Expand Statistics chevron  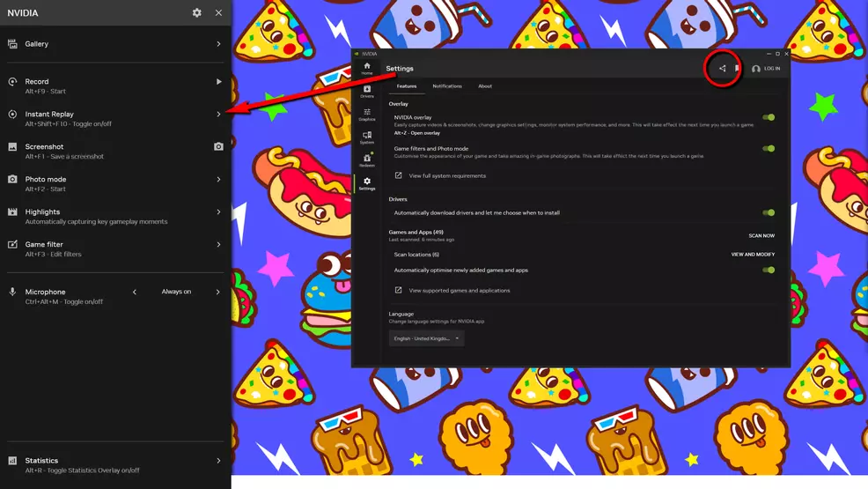tap(218, 461)
